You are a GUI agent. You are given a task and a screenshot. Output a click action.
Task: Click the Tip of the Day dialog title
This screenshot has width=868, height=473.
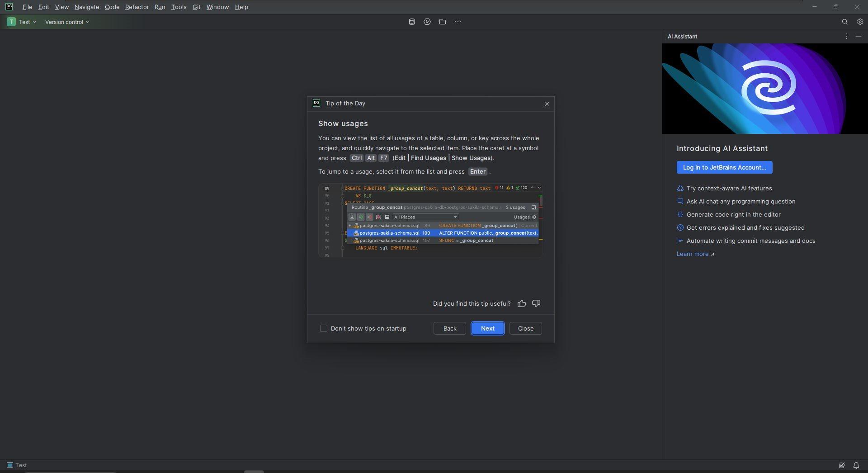345,104
